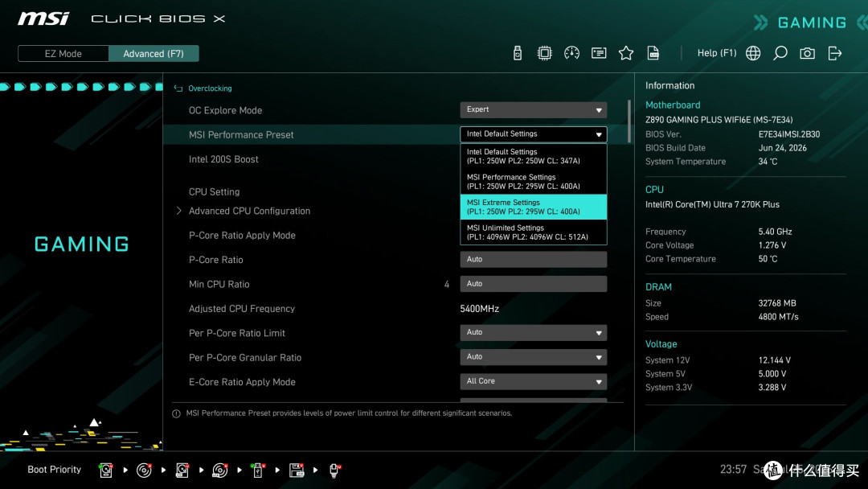Select the network boot device icon
The width and height of the screenshot is (868, 489).
point(334,471)
